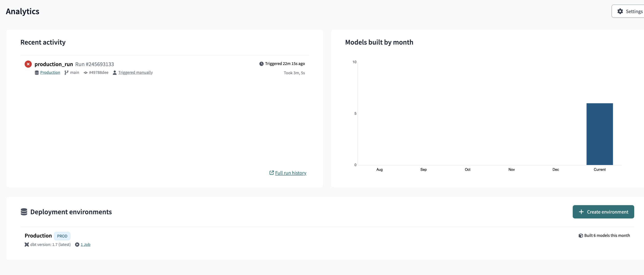Click the clock icon beside Triggered 22m ago
The height and width of the screenshot is (275, 644).
tap(261, 64)
